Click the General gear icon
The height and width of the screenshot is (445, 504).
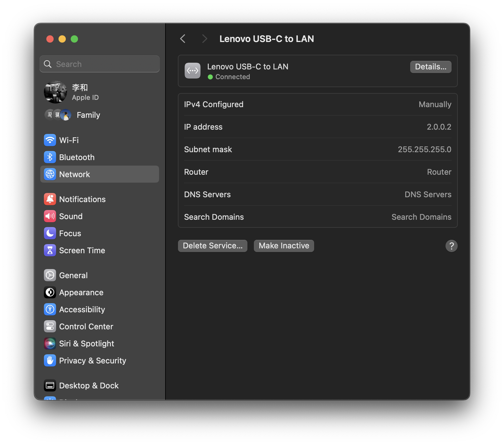(50, 275)
